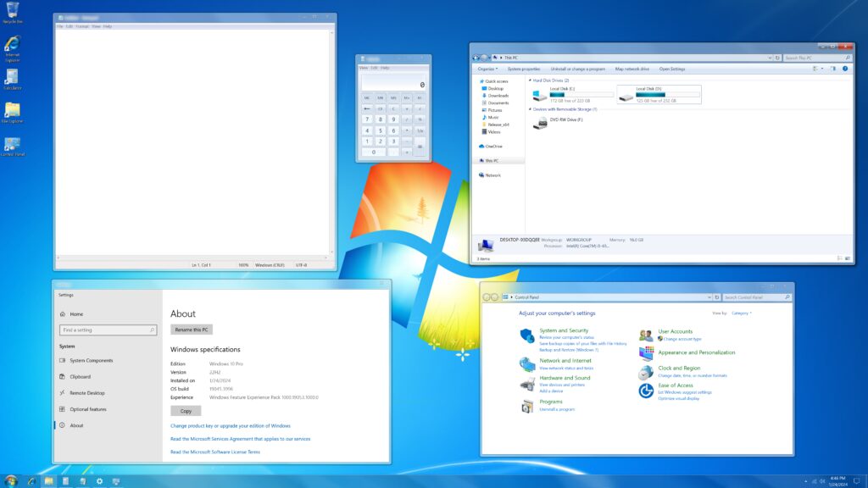
Task: Open the File menu in Notepad
Action: click(x=60, y=26)
